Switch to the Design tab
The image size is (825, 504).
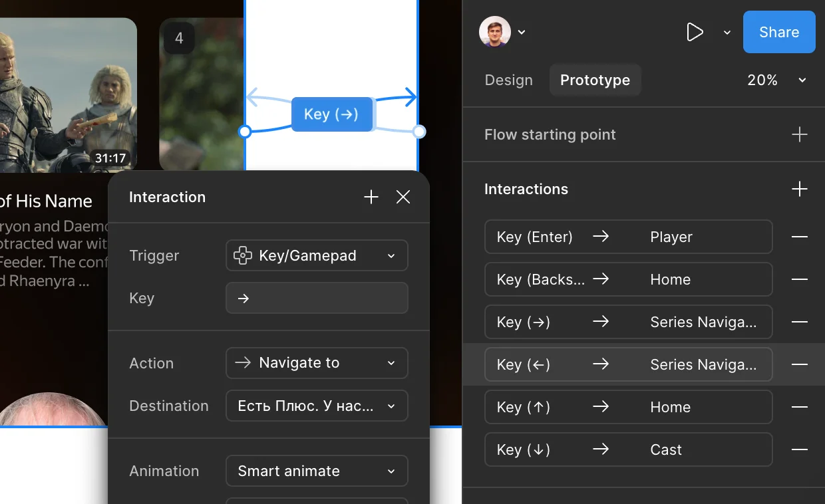[509, 80]
